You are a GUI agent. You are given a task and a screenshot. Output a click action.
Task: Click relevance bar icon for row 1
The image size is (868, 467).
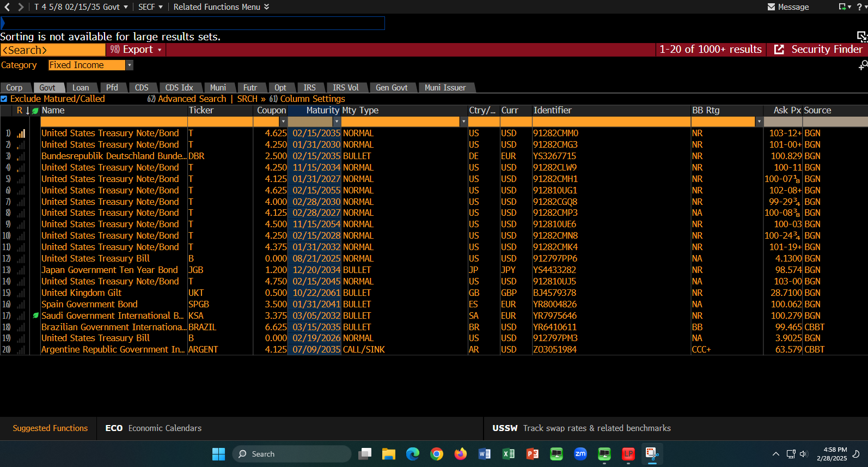tap(21, 133)
